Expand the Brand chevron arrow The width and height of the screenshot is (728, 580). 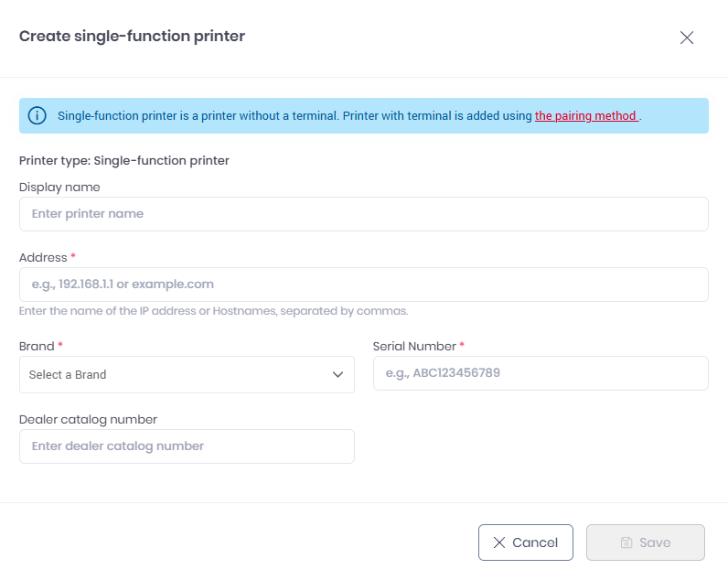pyautogui.click(x=337, y=374)
